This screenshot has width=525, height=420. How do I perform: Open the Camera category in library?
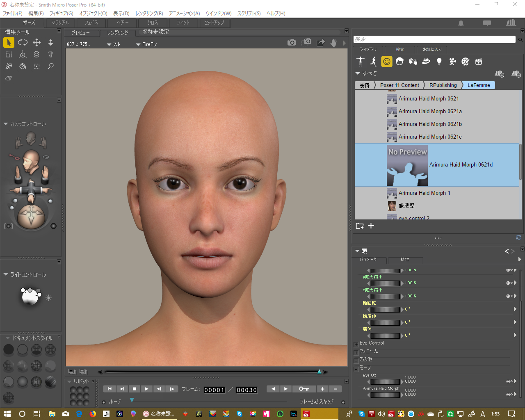point(452,62)
